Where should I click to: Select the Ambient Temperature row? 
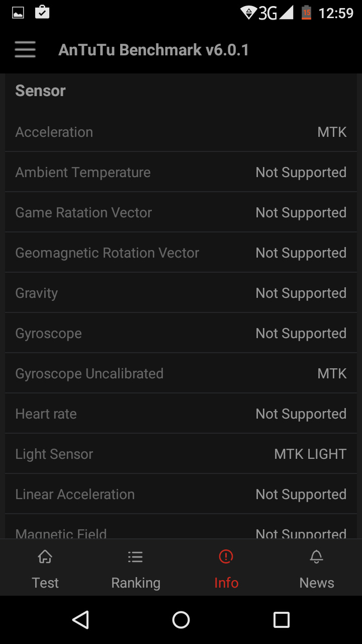(181, 172)
